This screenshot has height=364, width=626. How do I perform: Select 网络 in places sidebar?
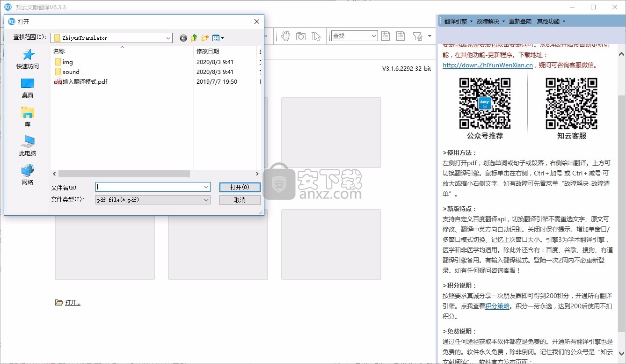(28, 175)
